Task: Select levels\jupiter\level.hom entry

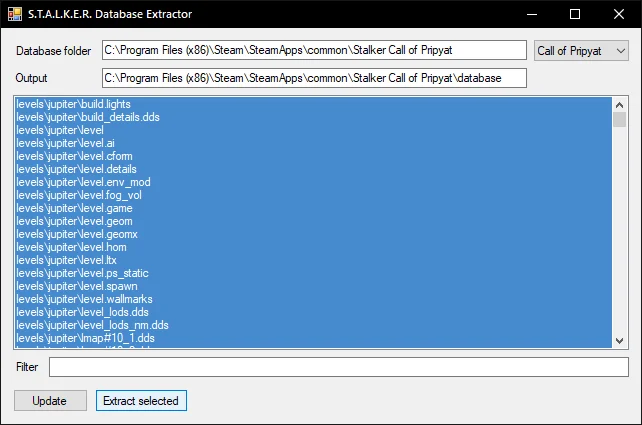Action: (313, 247)
